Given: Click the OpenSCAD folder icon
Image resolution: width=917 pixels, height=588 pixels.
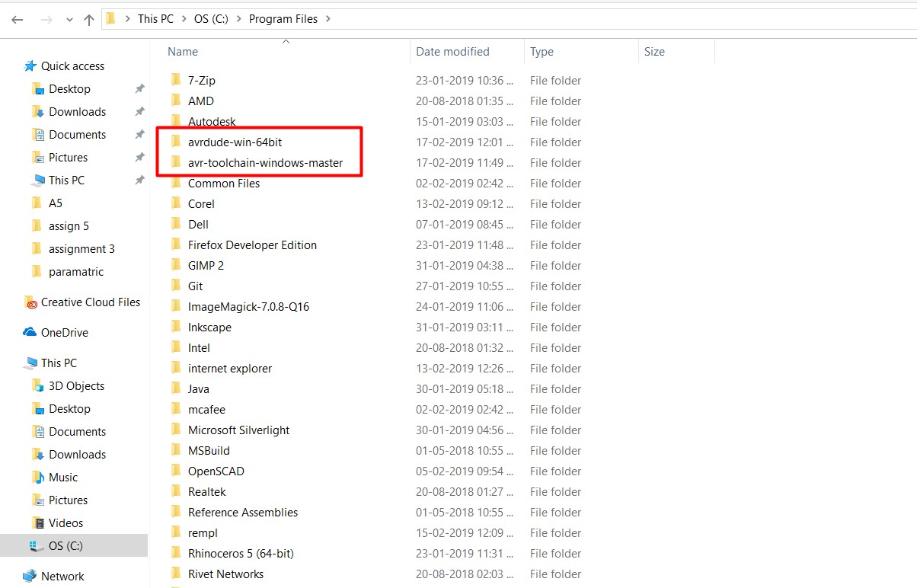Looking at the screenshot, I should point(175,471).
